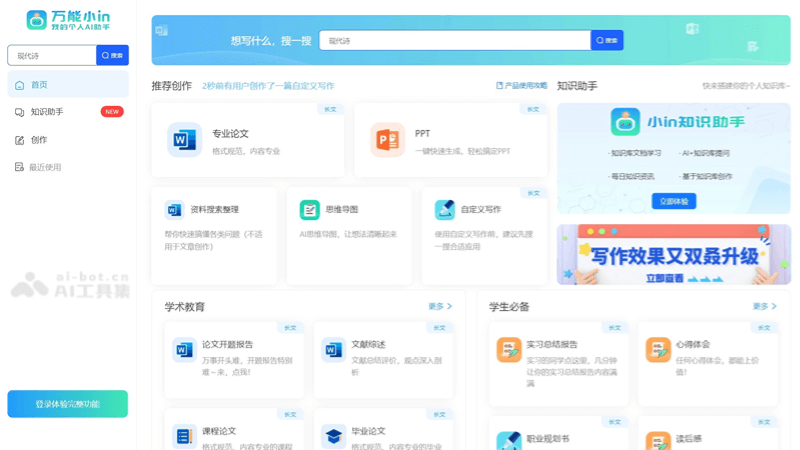Image resolution: width=800 pixels, height=450 pixels.
Task: Open 实习总结报告 card icon
Action: click(508, 349)
